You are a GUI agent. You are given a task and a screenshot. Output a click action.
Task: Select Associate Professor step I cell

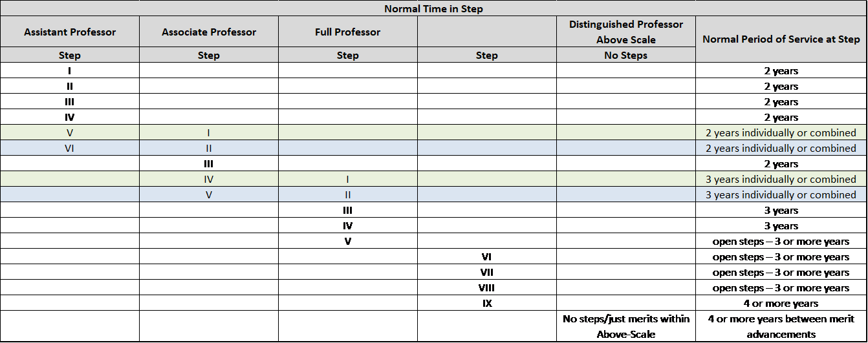pyautogui.click(x=209, y=132)
